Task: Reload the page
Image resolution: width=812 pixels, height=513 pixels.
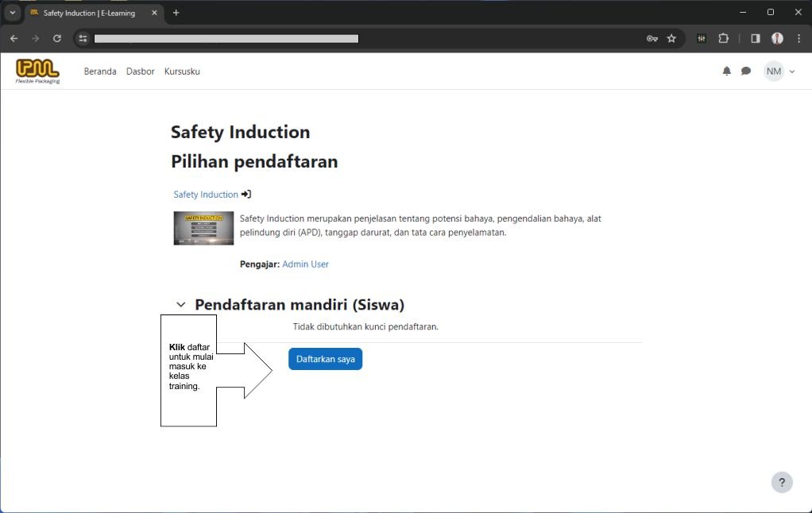Action: click(57, 38)
